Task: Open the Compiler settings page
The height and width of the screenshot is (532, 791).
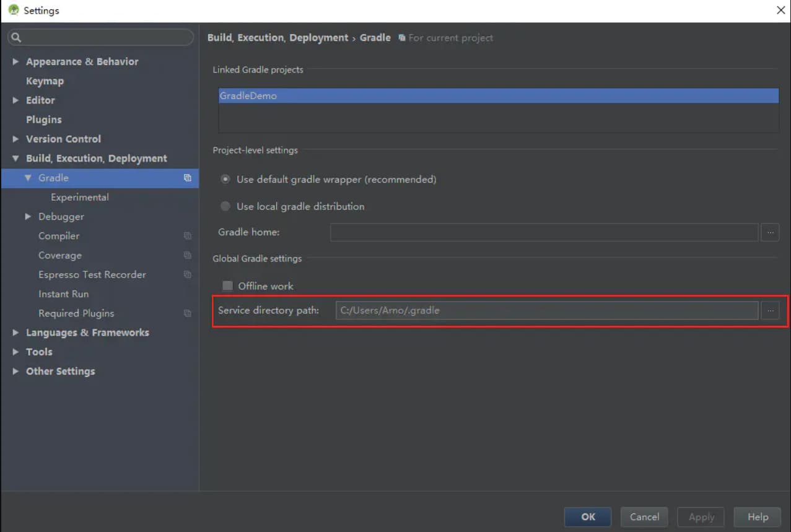Action: click(59, 236)
